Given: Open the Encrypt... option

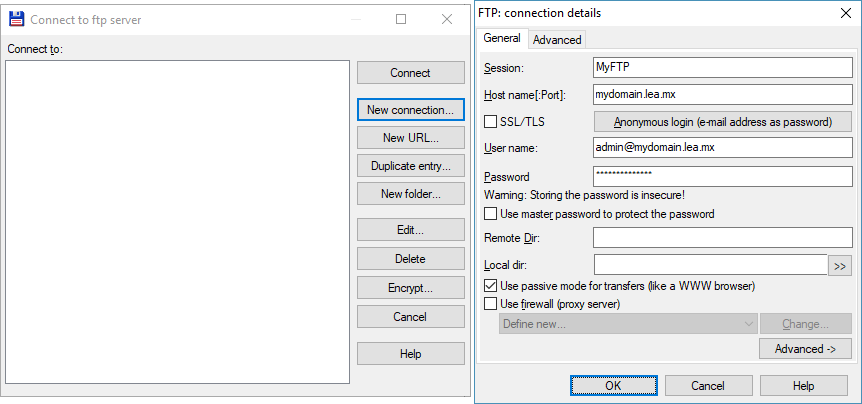Looking at the screenshot, I should [411, 287].
